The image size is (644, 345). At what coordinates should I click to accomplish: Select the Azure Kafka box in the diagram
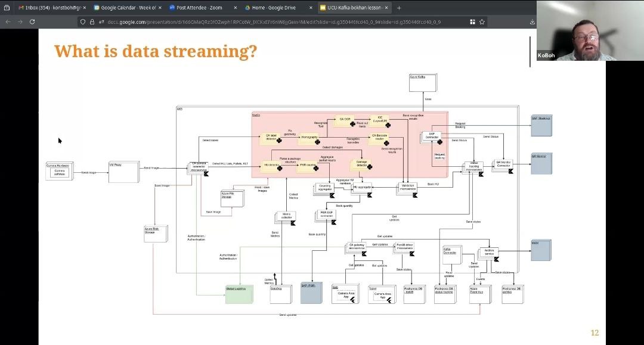point(423,83)
